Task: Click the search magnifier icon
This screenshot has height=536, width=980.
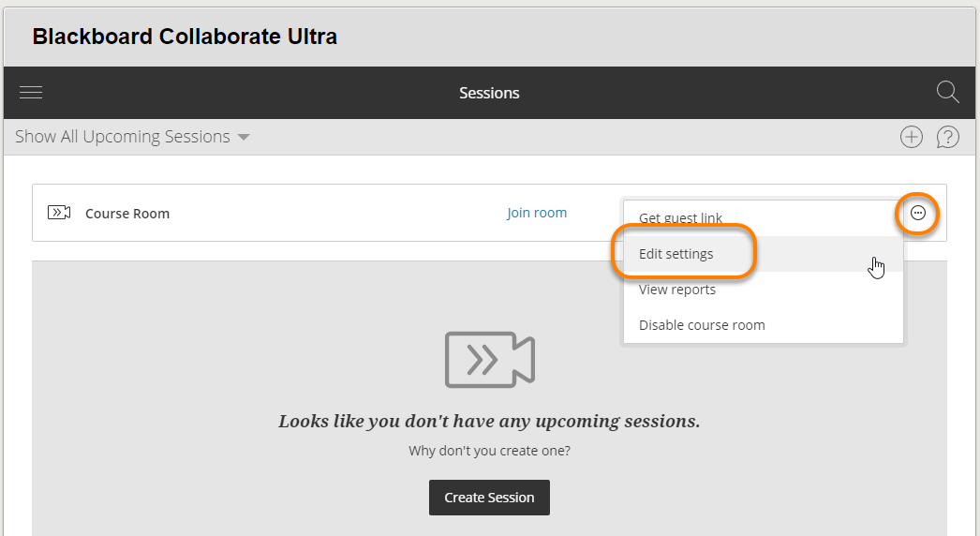Action: coord(947,92)
